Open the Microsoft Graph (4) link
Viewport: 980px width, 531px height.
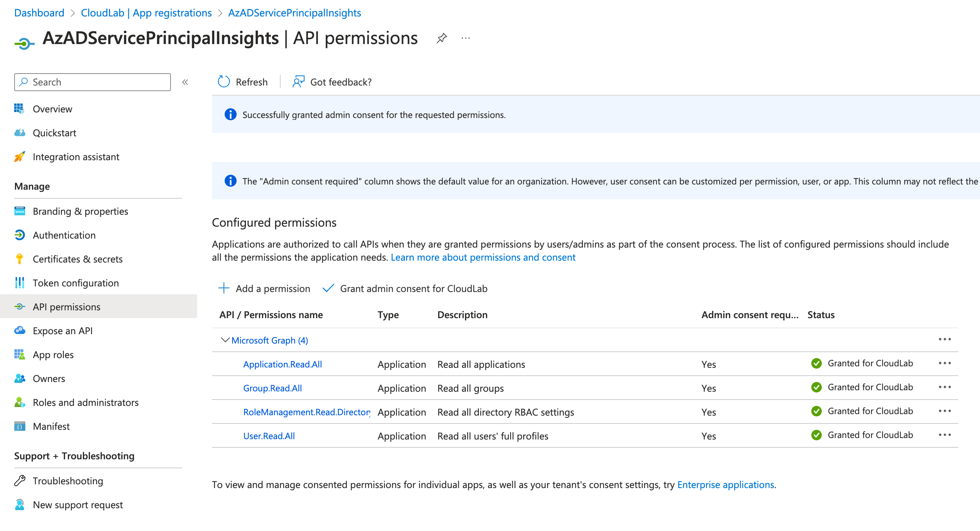[269, 340]
